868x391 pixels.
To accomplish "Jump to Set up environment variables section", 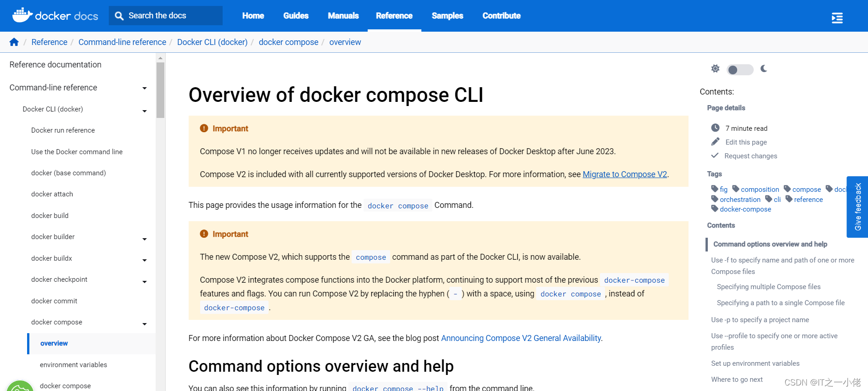I will tap(755, 363).
